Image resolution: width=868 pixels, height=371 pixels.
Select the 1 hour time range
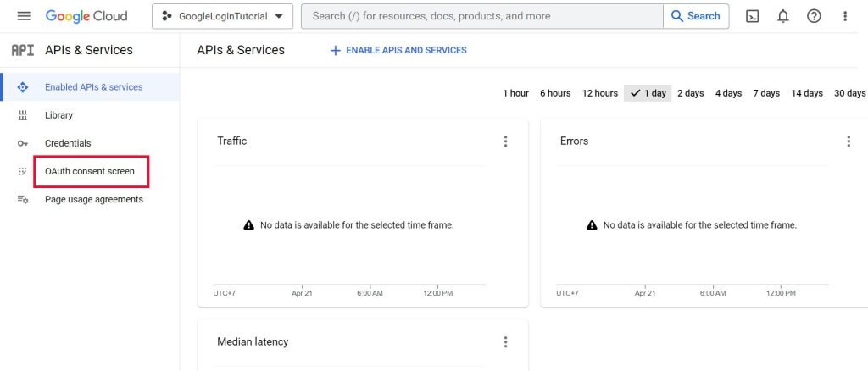pyautogui.click(x=515, y=93)
